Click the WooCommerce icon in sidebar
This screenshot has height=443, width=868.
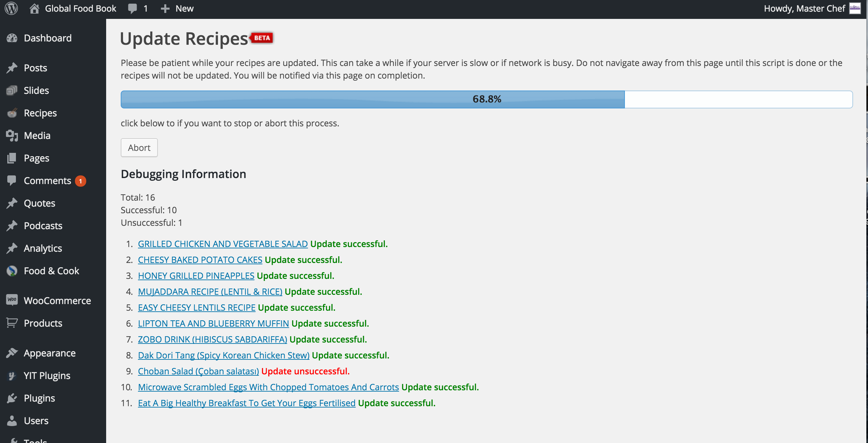point(12,299)
